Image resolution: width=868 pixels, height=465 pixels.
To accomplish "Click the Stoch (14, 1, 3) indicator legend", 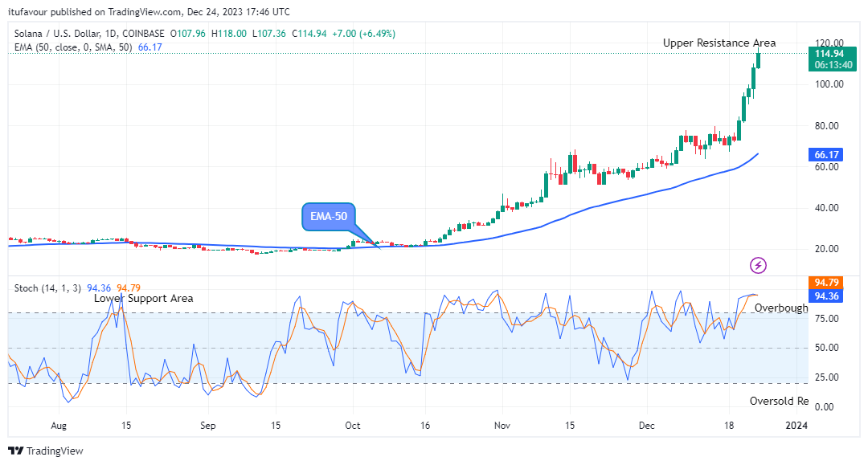I will pyautogui.click(x=47, y=288).
